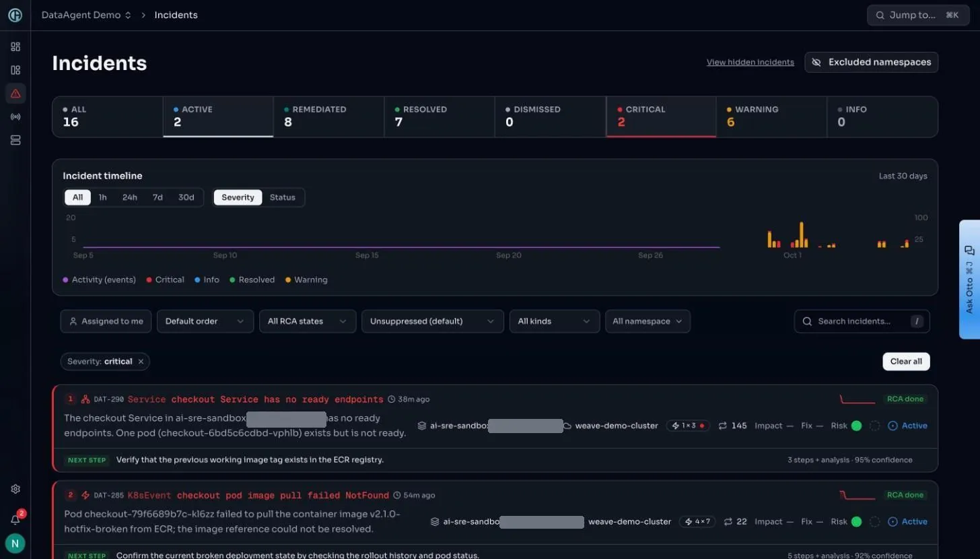
Task: Select the ALL 16 incidents tab
Action: coord(108,117)
